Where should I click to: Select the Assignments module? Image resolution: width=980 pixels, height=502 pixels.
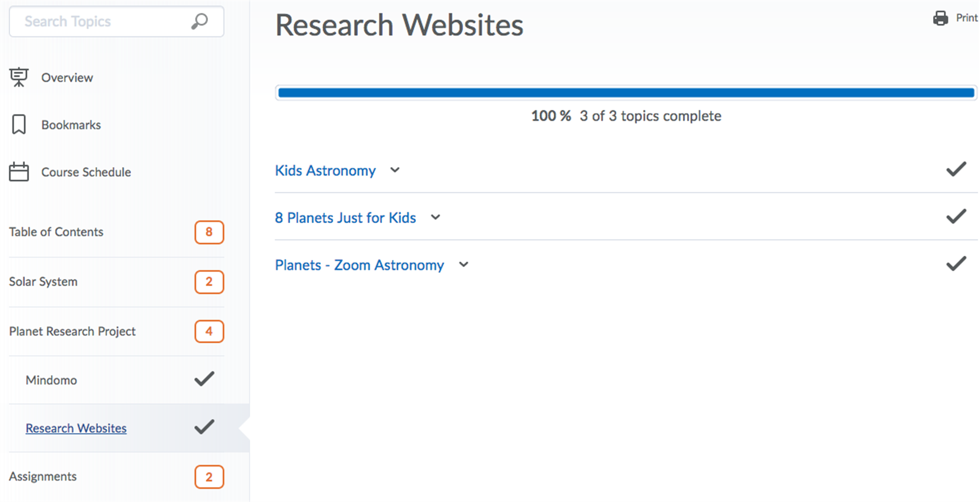click(43, 476)
